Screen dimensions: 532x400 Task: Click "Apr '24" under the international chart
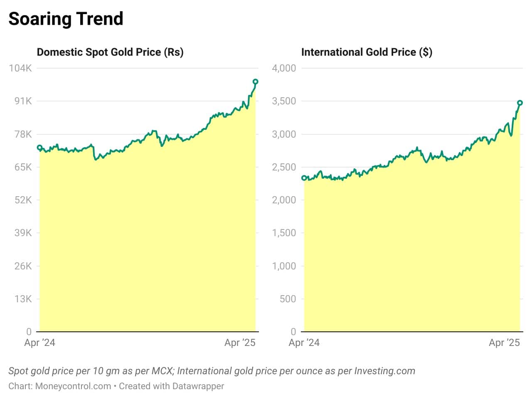point(304,343)
